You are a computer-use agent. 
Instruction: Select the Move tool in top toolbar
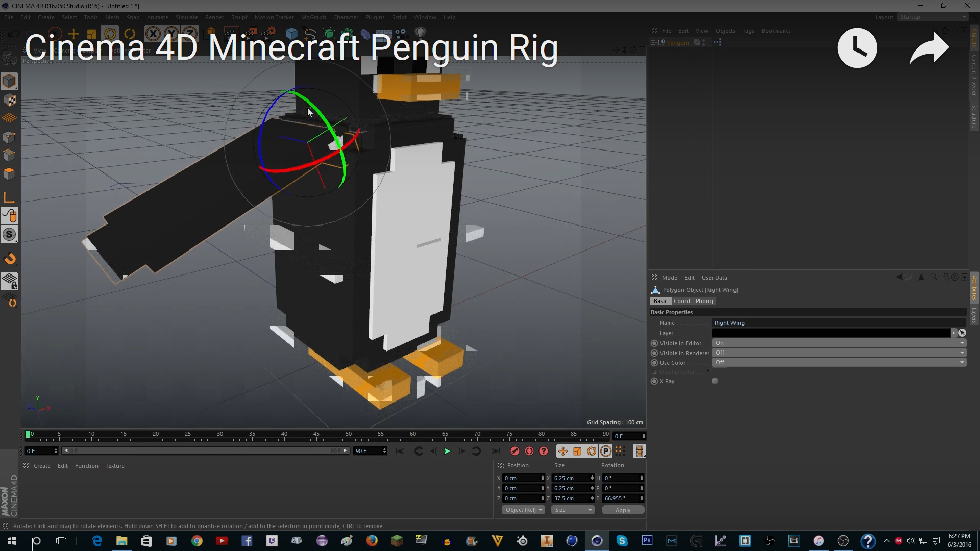(73, 34)
